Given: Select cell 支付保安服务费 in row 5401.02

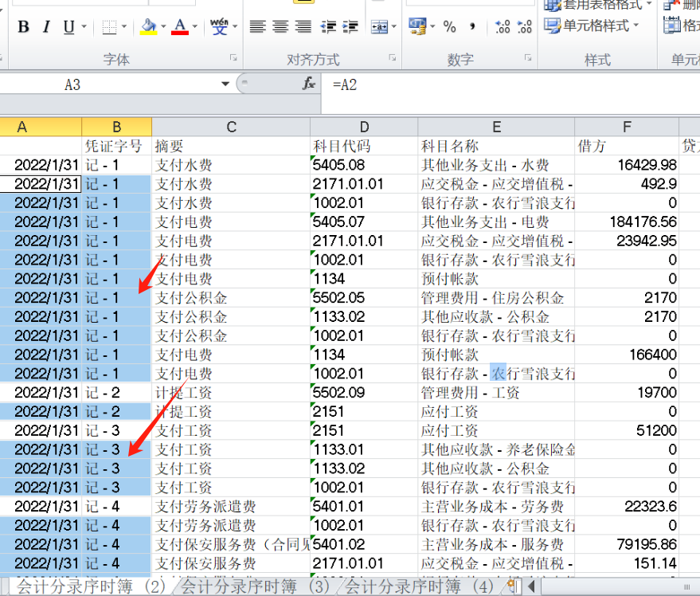Looking at the screenshot, I should 231,544.
